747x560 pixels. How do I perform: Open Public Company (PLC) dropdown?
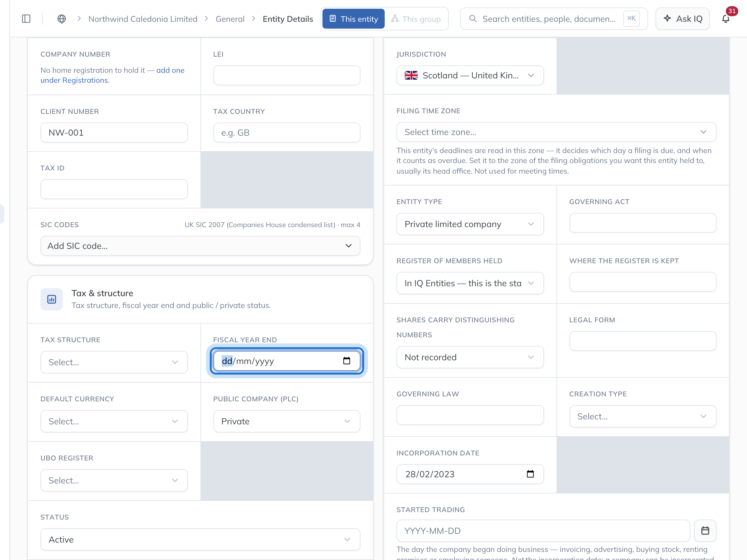(x=287, y=421)
